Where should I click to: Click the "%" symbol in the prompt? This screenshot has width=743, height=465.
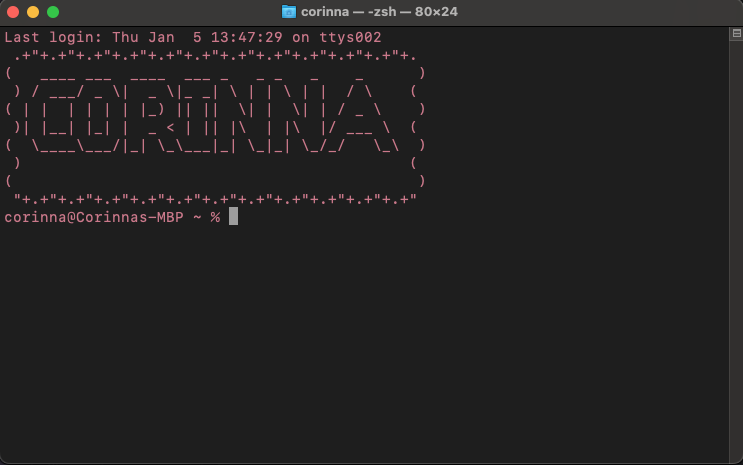click(x=214, y=217)
